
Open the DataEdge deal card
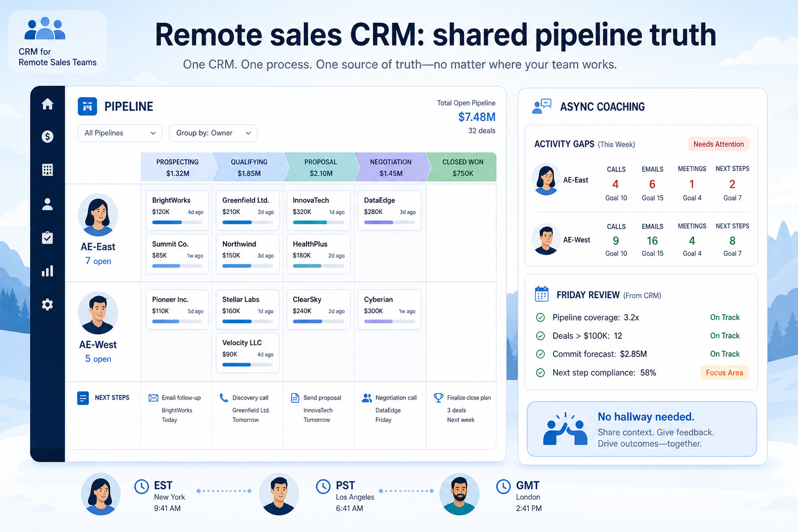point(390,210)
